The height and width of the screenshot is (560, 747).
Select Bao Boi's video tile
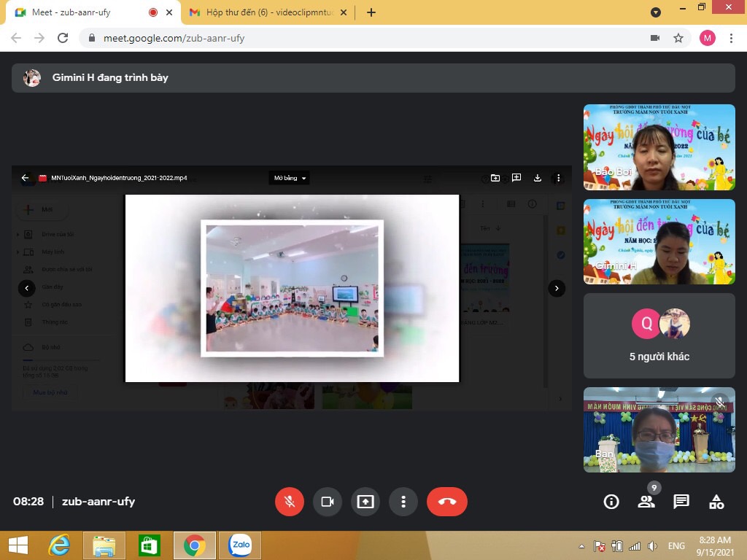(659, 147)
